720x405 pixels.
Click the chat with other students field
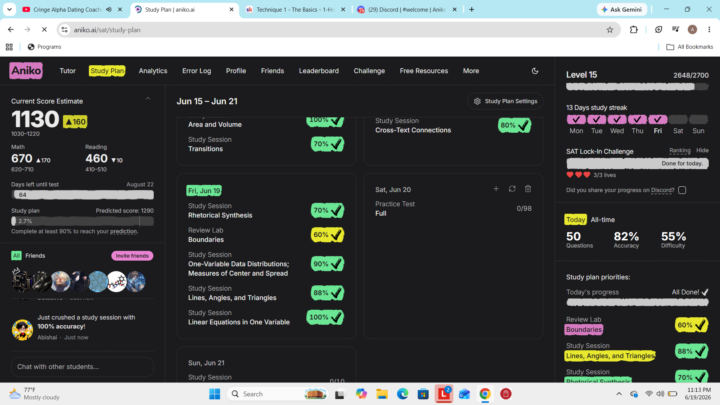tap(83, 366)
